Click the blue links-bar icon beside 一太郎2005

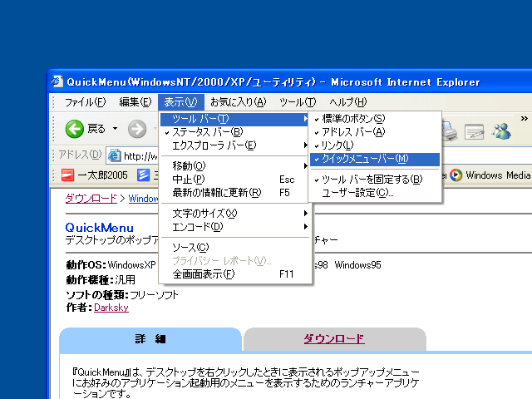143,175
